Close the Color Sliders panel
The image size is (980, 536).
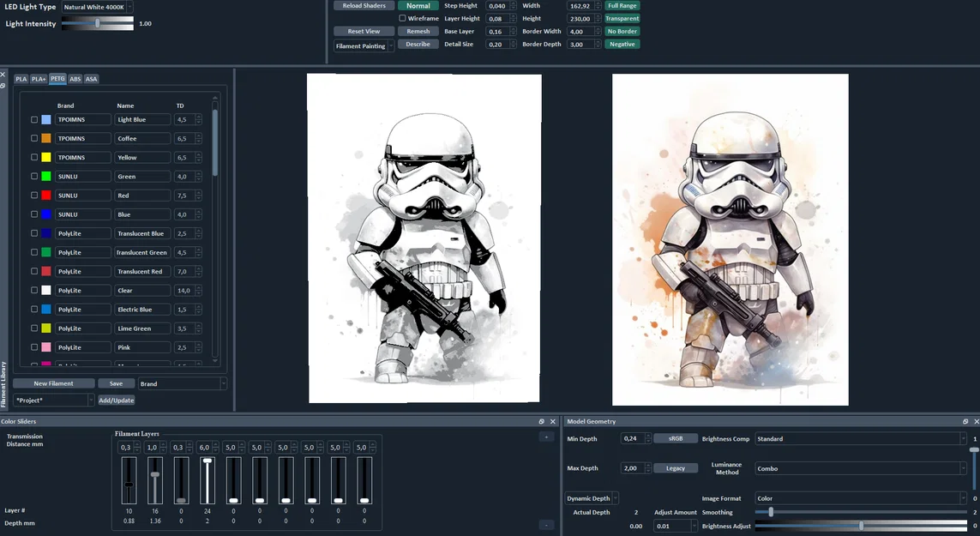(552, 422)
